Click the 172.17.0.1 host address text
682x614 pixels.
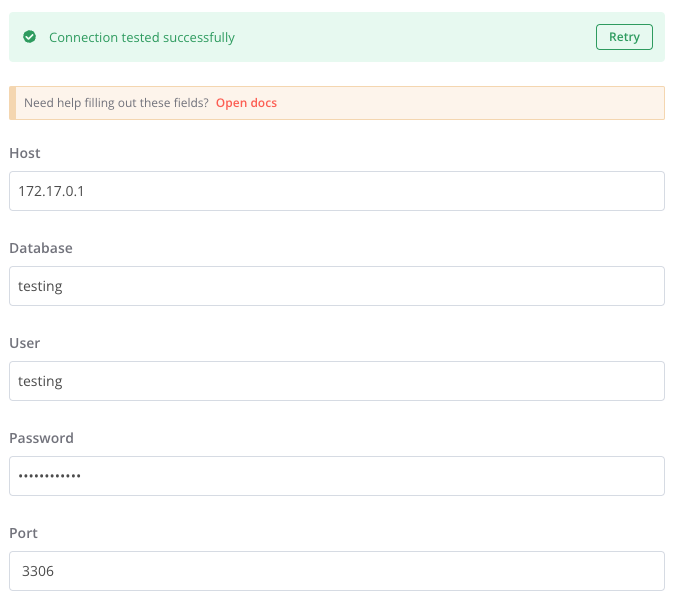coord(52,191)
